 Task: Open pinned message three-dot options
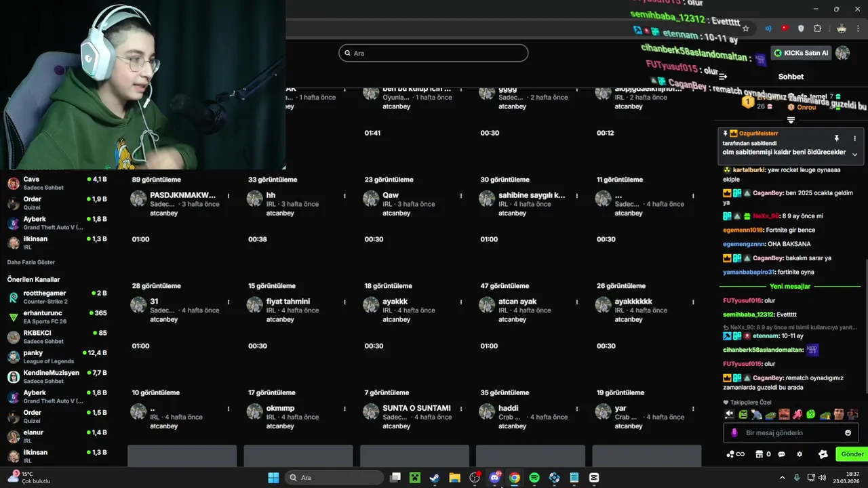click(x=854, y=138)
